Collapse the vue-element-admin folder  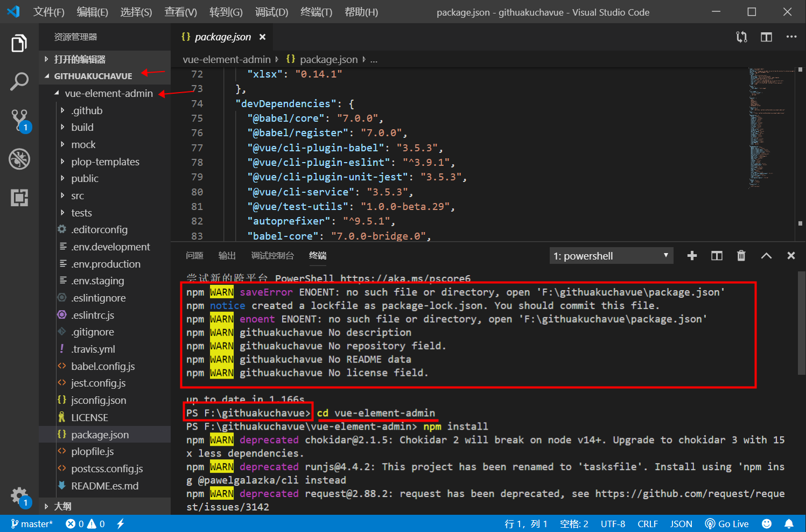(105, 93)
